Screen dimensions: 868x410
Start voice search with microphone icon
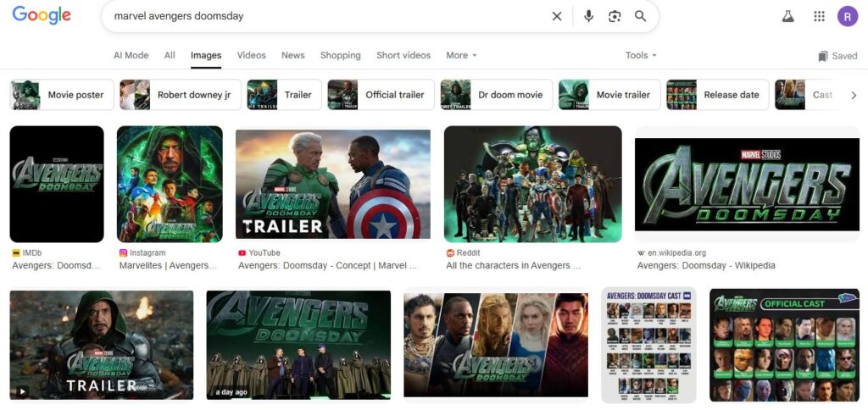click(x=588, y=16)
